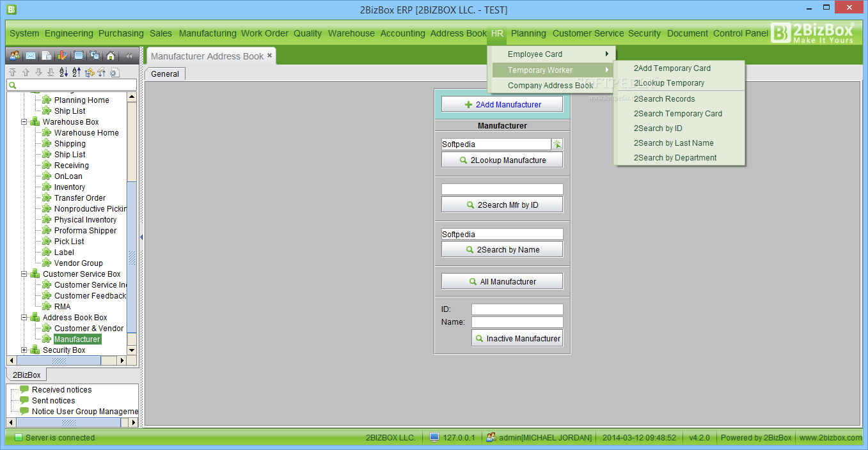Select Physical Inventory in tree

pyautogui.click(x=85, y=219)
